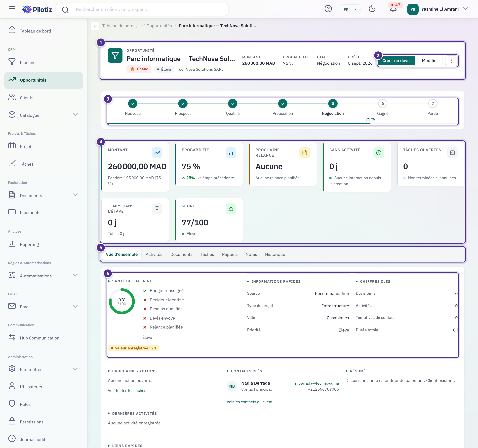This screenshot has width=478, height=448.
Task: Open the three-dot more actions menu
Action: pyautogui.click(x=451, y=61)
